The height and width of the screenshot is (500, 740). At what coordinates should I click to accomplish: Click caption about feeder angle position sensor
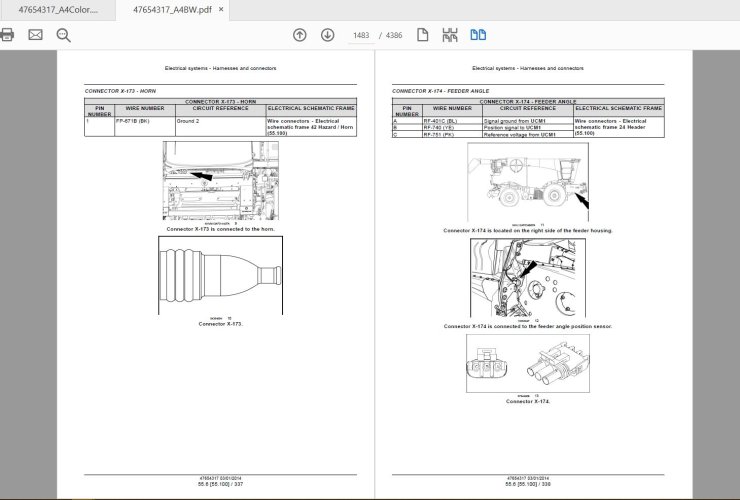(x=528, y=326)
